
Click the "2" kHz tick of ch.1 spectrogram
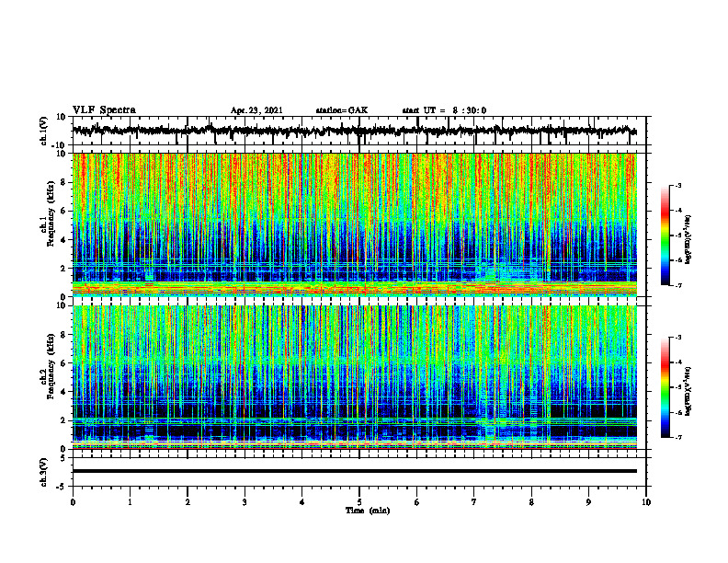[64, 269]
